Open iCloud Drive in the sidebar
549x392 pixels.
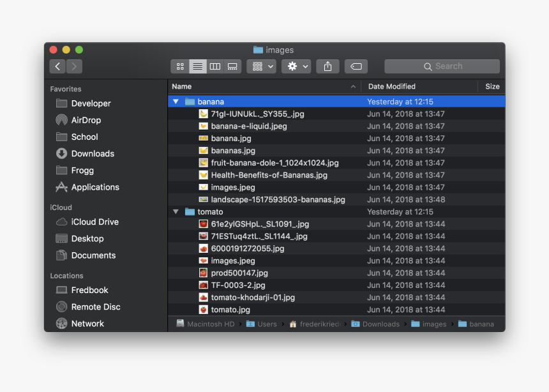(x=94, y=222)
